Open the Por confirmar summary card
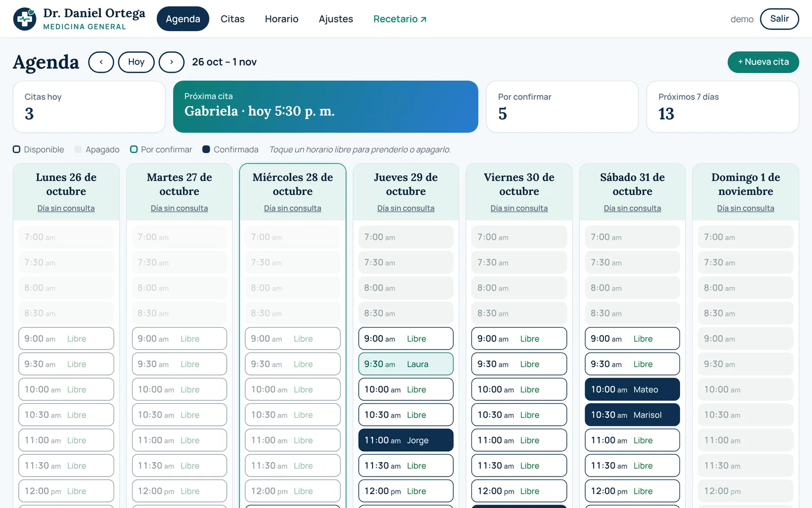 tap(562, 107)
